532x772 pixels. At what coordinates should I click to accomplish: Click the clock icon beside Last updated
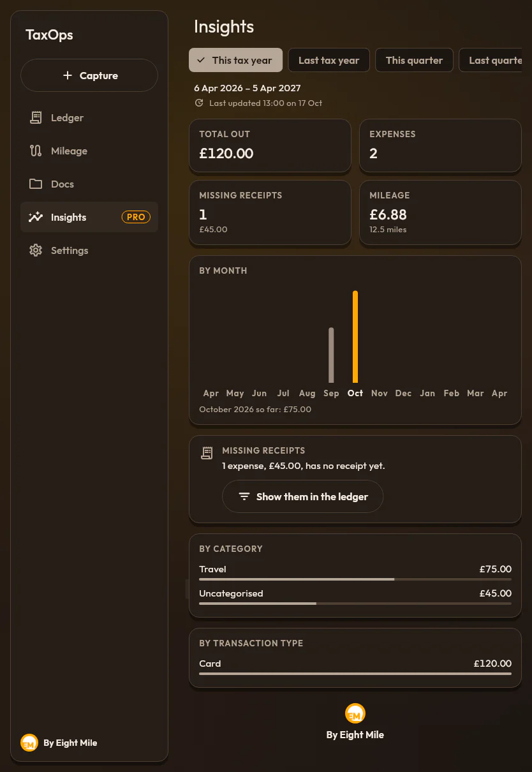point(199,103)
